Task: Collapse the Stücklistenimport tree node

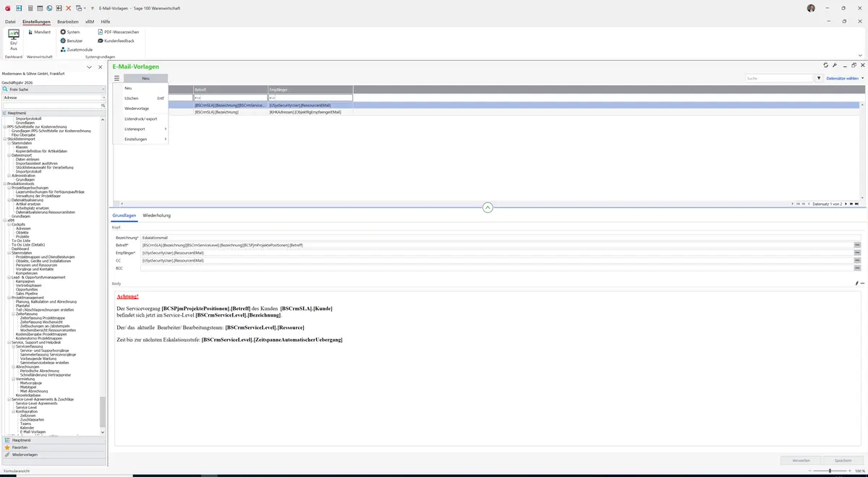Action: [x=4, y=139]
